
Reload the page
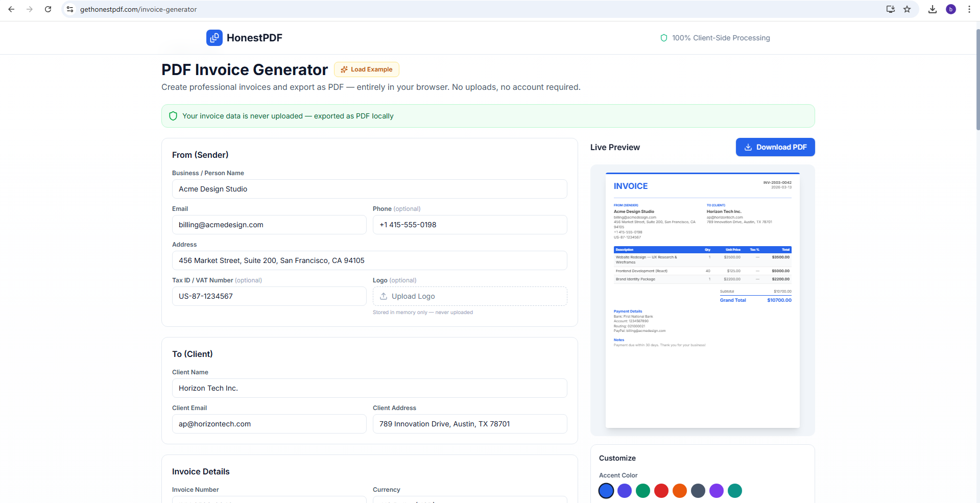tap(48, 9)
